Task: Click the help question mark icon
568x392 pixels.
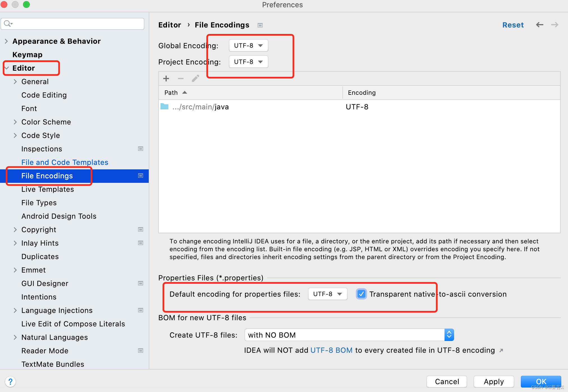Action: (x=10, y=382)
